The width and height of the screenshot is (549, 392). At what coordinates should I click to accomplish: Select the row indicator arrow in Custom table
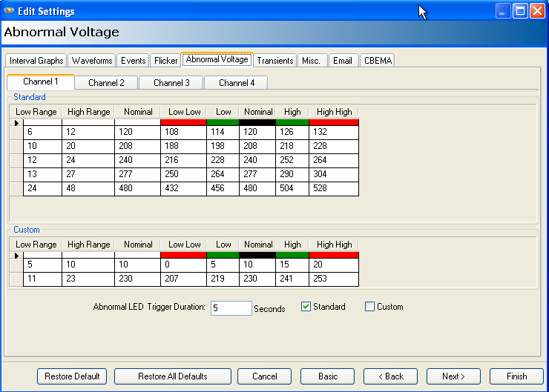(16, 256)
